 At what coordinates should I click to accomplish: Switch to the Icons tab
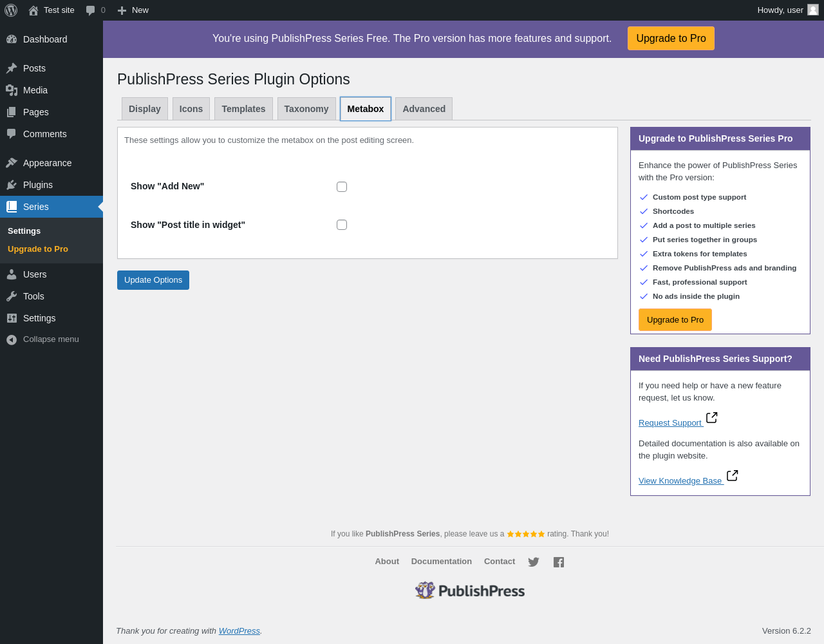pos(191,109)
